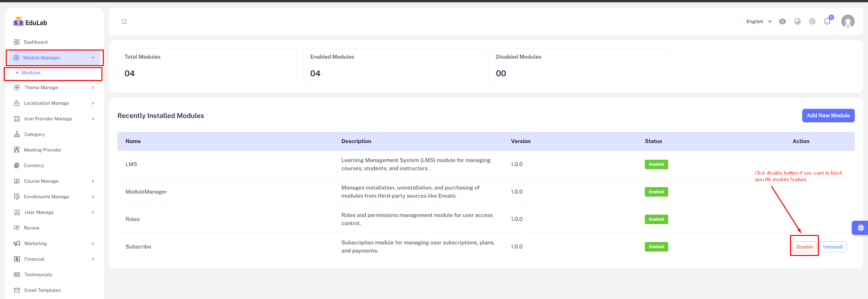Uninstall the Subscribe module
868x299 pixels.
coord(833,247)
